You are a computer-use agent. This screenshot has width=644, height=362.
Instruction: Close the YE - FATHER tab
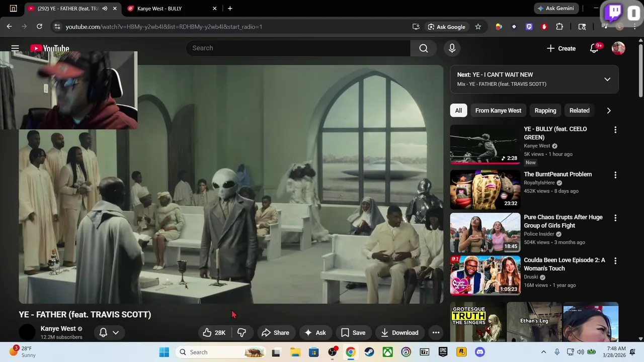(x=115, y=9)
